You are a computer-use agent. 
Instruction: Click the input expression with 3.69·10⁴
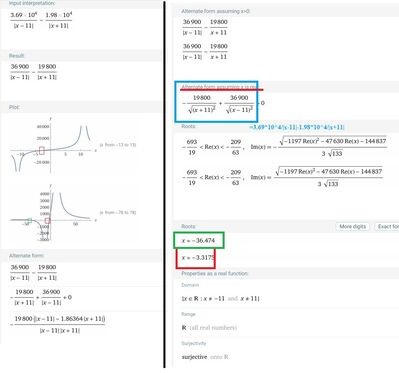[x=41, y=20]
